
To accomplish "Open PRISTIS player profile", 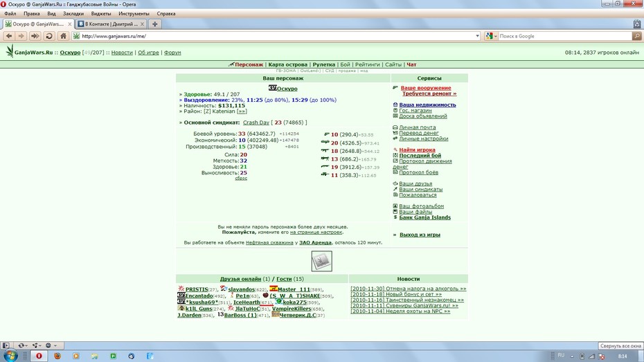I will 197,289.
